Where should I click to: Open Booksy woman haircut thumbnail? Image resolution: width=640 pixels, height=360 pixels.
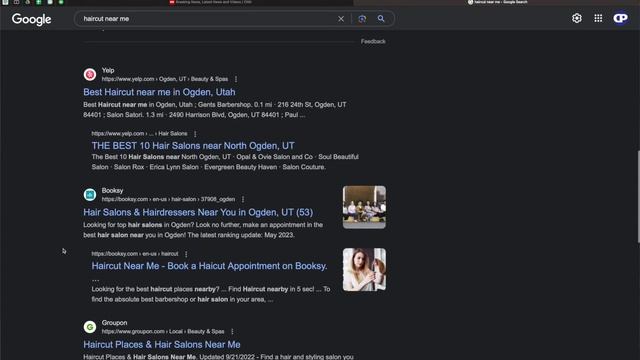(364, 270)
